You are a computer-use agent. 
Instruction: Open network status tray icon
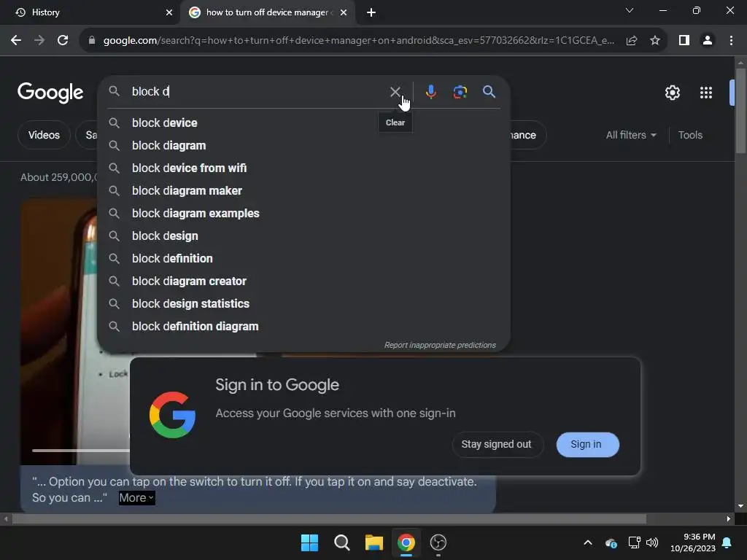point(634,542)
